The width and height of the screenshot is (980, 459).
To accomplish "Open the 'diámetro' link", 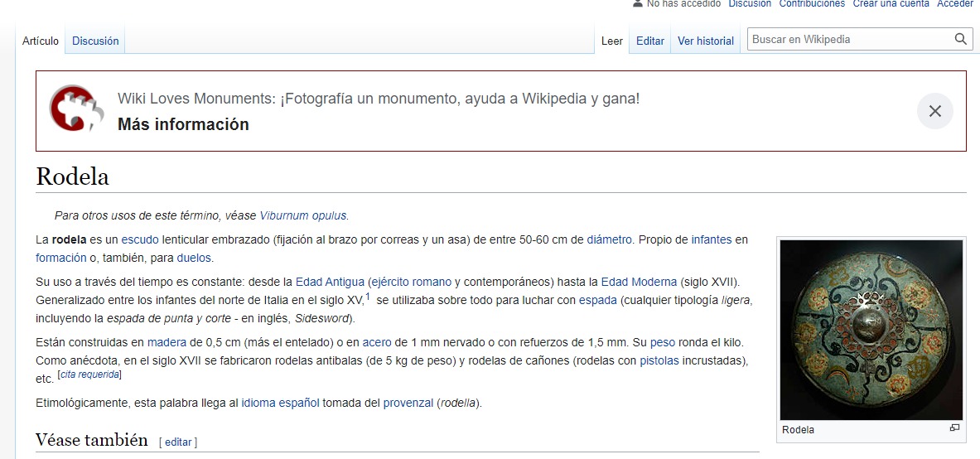I will click(x=610, y=239).
